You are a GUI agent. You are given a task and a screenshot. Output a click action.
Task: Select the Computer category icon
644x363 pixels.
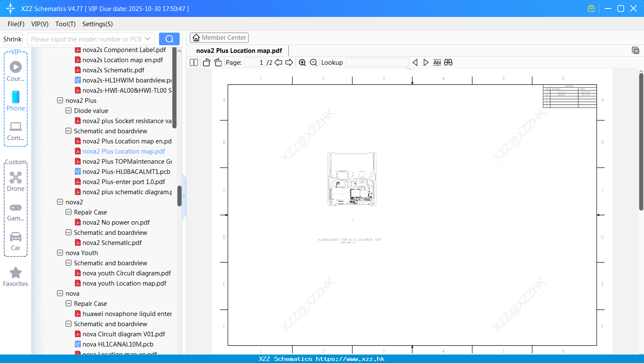pyautogui.click(x=16, y=131)
